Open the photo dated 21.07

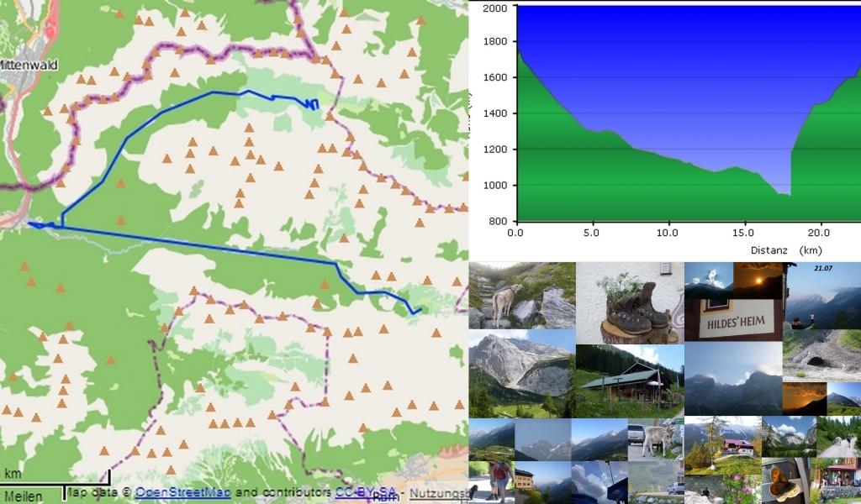[822, 294]
